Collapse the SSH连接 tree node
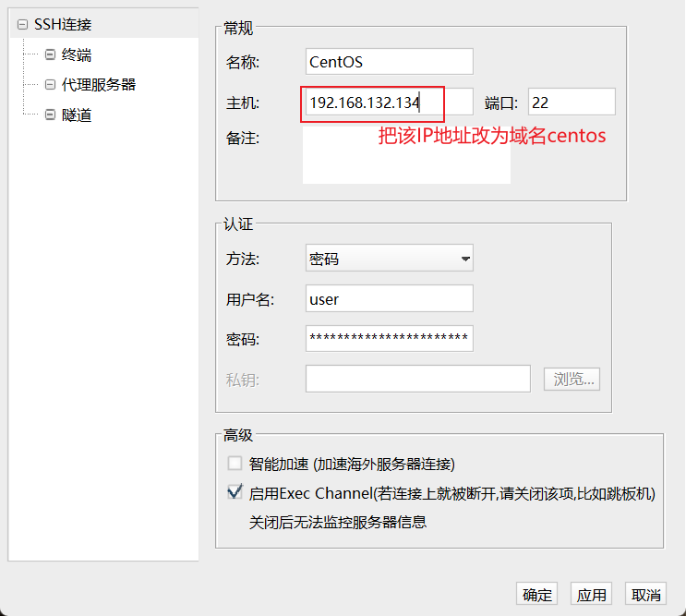 pyautogui.click(x=22, y=25)
